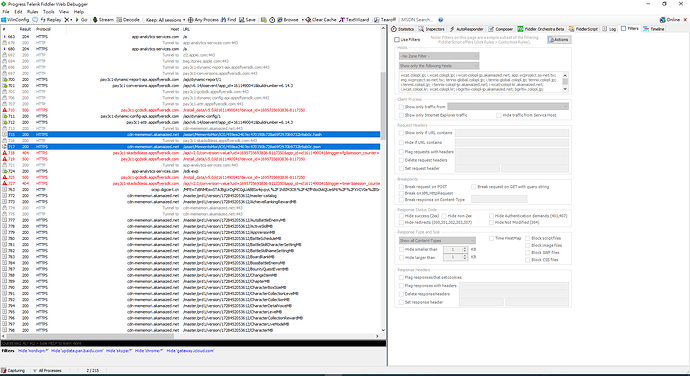
Task: Open the Edit menu
Action: coord(18,12)
